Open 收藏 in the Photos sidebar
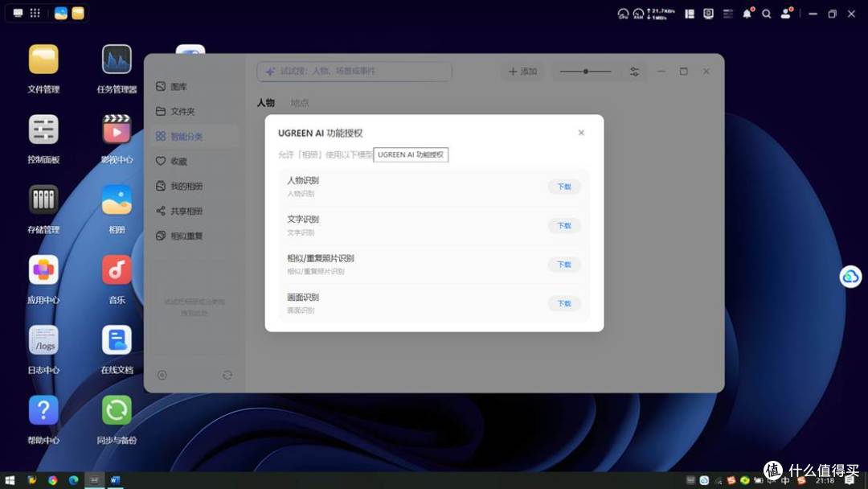Image resolution: width=868 pixels, height=489 pixels. click(x=194, y=161)
